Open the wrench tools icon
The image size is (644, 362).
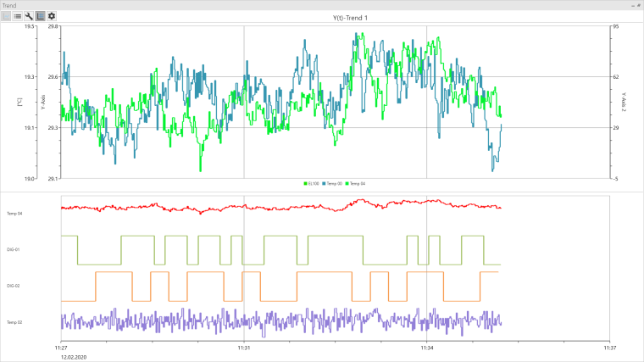tap(29, 16)
